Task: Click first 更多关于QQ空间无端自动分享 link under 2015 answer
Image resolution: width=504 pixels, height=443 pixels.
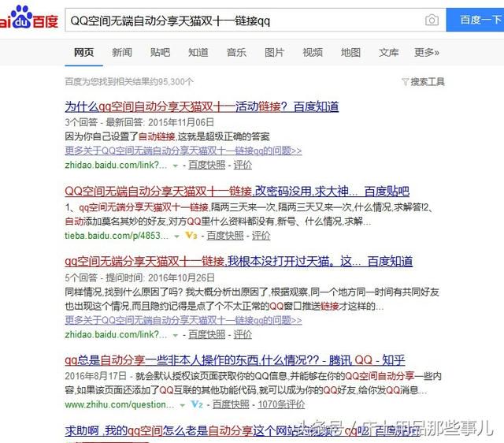Action: pyautogui.click(x=183, y=151)
